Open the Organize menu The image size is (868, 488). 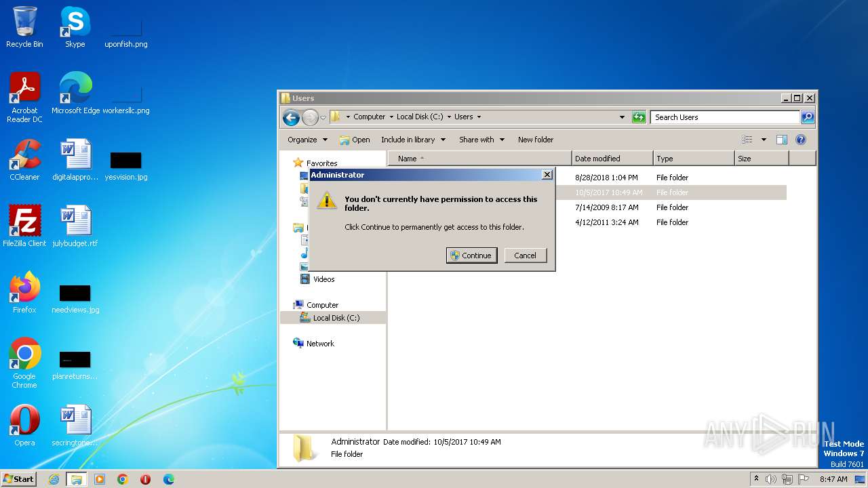(x=307, y=140)
